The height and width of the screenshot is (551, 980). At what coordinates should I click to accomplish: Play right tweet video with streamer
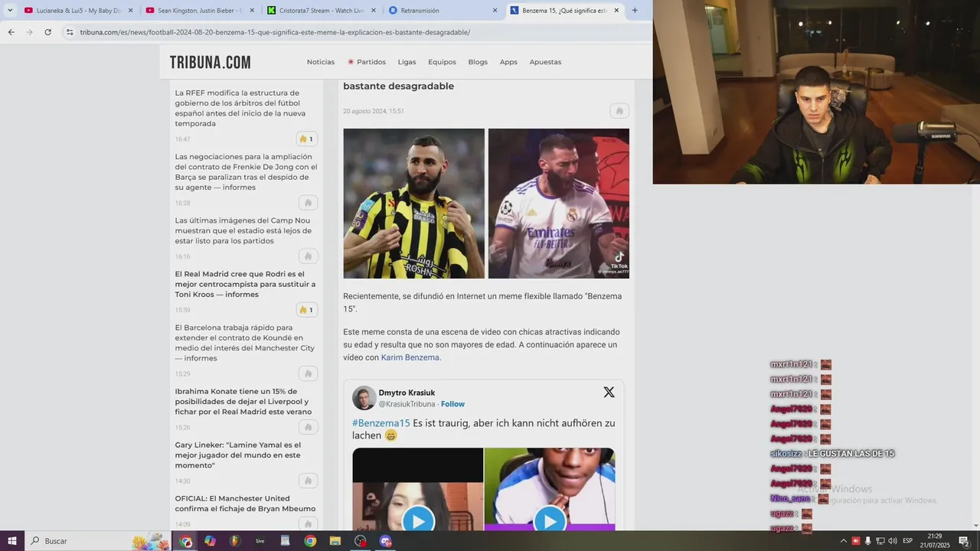[550, 521]
